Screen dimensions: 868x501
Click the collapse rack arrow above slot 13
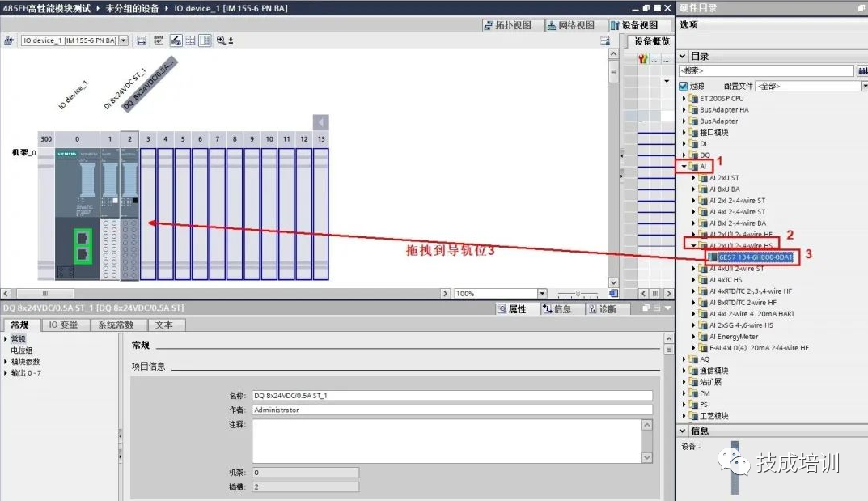coord(321,122)
